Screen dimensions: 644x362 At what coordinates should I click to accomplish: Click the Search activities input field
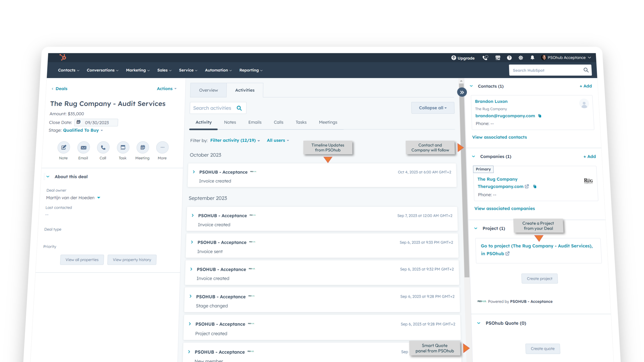point(215,108)
